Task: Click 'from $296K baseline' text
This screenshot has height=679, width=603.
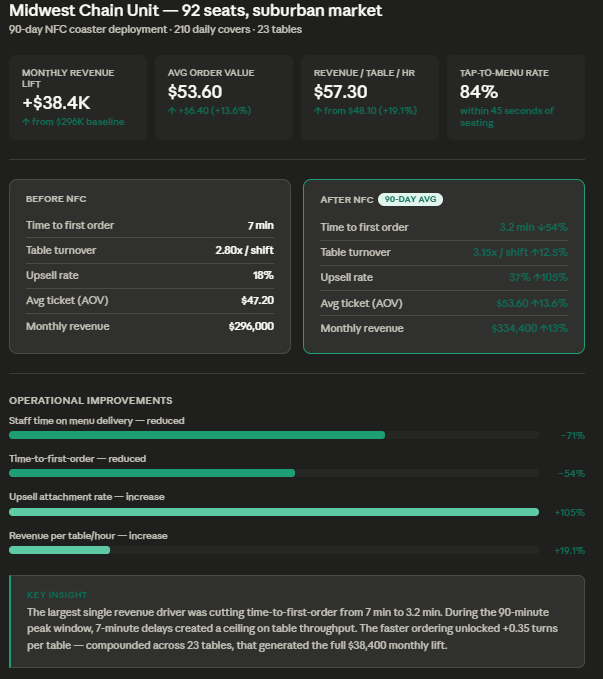Action: pyautogui.click(x=73, y=122)
